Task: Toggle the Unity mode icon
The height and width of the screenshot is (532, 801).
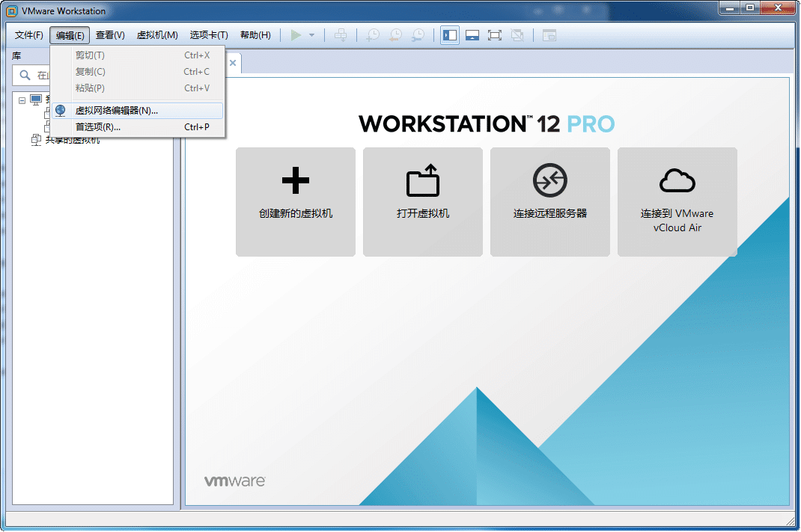Action: click(517, 35)
